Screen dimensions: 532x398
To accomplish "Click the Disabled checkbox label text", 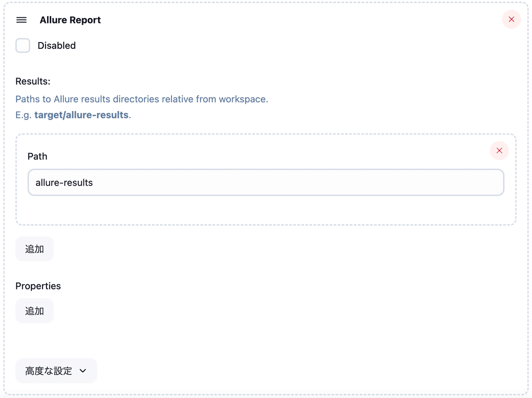I will (x=57, y=46).
